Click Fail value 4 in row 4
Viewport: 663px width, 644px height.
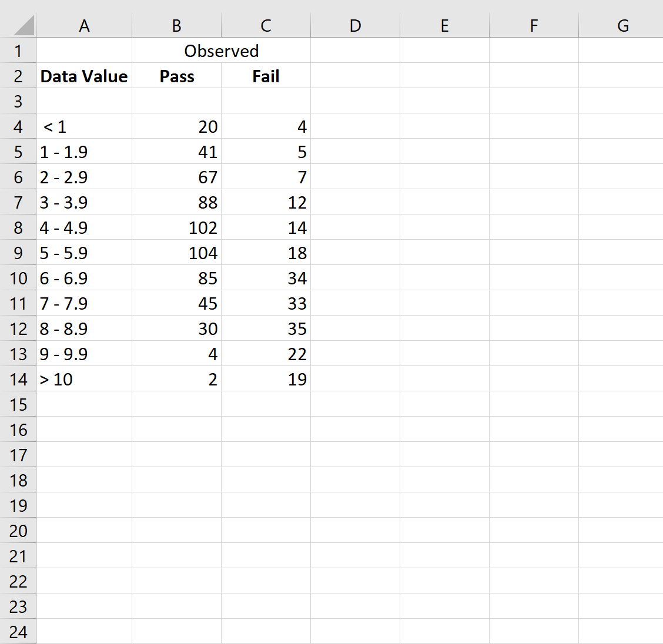tap(266, 126)
